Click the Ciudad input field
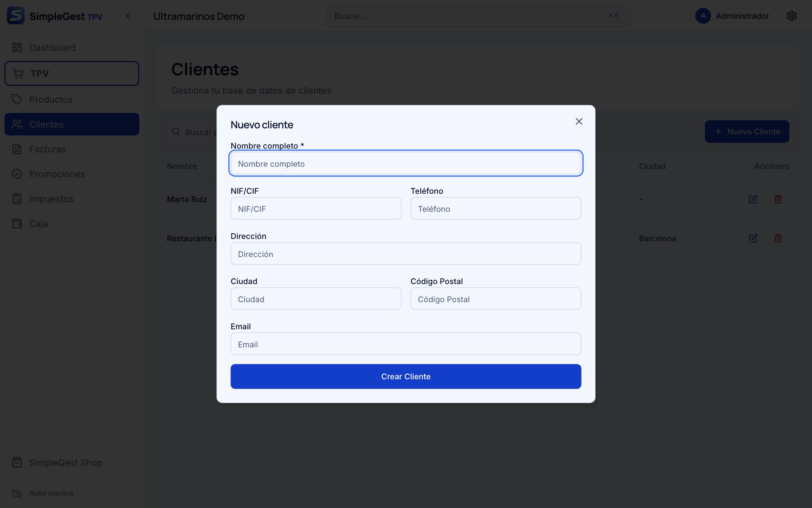 tap(316, 299)
